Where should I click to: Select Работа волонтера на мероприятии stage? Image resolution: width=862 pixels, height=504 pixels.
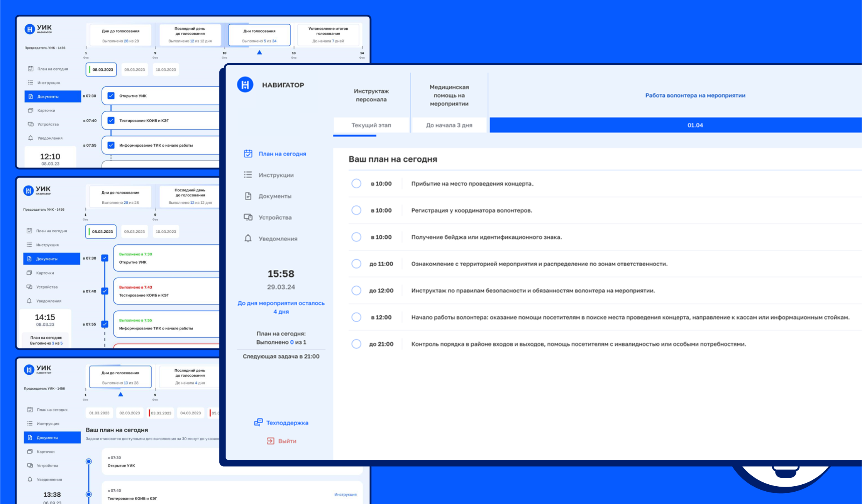[x=695, y=95]
